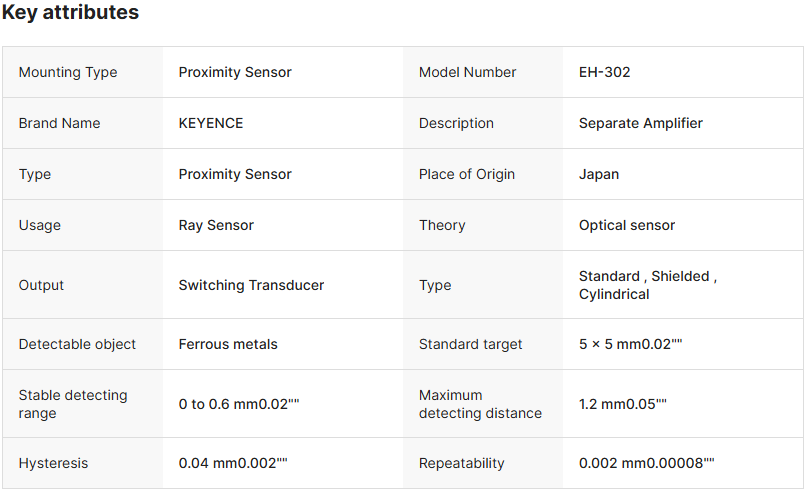805x490 pixels.
Task: Click the Ferrous metals detectable object value
Action: tap(228, 344)
